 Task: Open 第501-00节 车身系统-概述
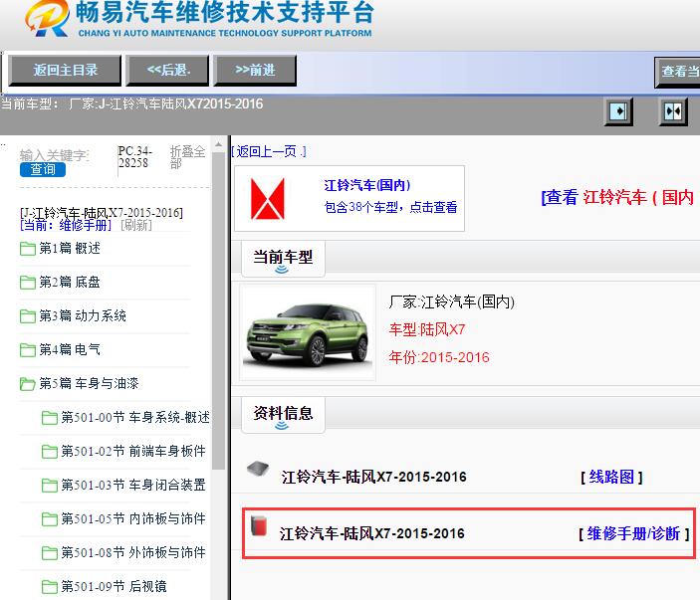pos(134,417)
